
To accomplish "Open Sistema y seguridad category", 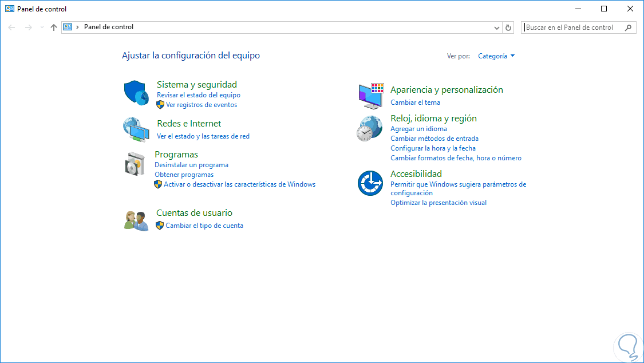I will tap(197, 85).
